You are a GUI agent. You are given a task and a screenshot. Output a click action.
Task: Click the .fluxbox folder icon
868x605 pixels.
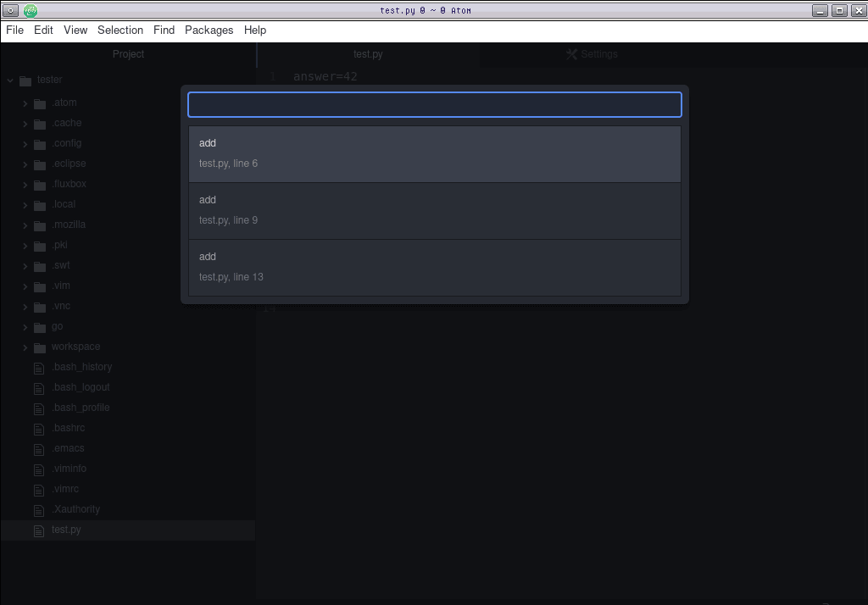tap(40, 185)
